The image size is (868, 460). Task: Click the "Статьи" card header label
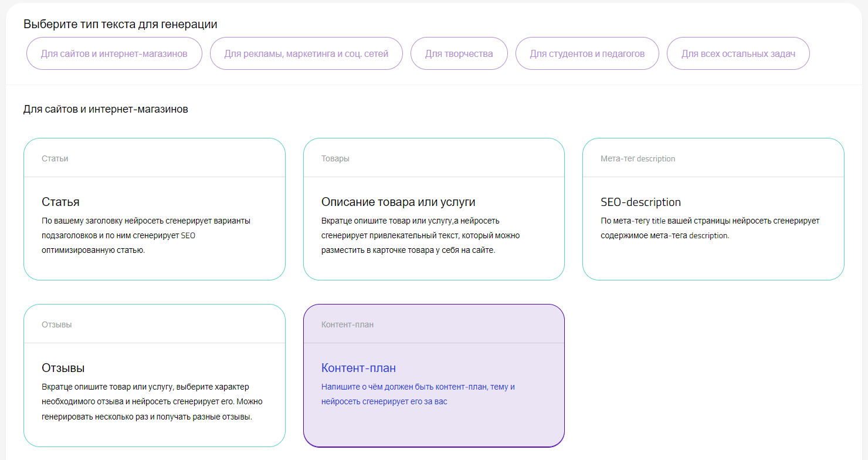pyautogui.click(x=55, y=158)
